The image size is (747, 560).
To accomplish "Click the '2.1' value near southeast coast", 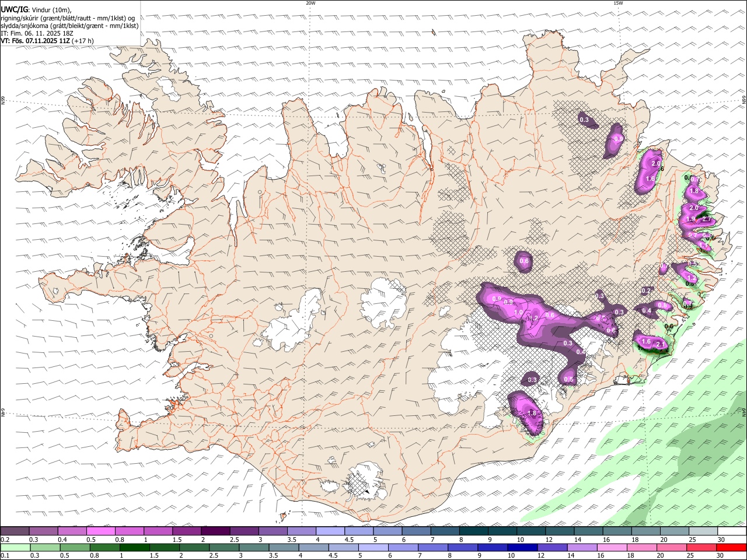I will 661,345.
